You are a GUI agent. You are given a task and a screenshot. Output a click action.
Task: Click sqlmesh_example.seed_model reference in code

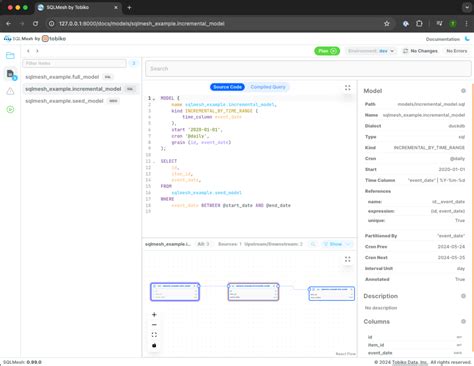[207, 193]
